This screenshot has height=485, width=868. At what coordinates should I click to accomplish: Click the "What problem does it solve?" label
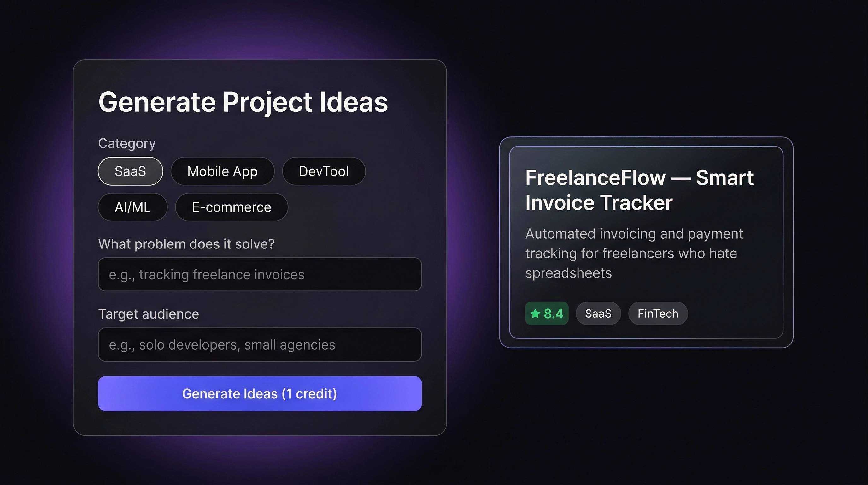pos(186,244)
